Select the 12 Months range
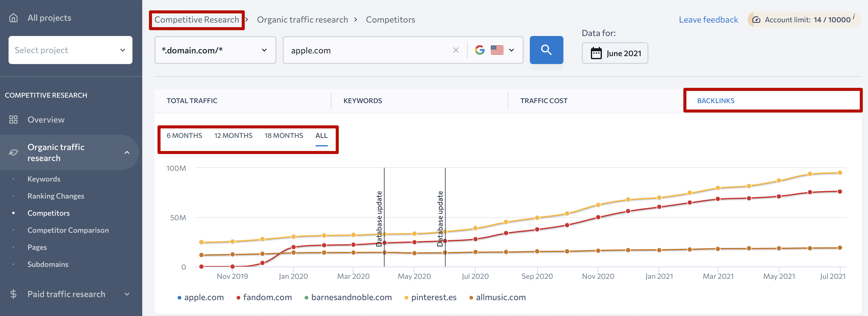 [x=233, y=135]
